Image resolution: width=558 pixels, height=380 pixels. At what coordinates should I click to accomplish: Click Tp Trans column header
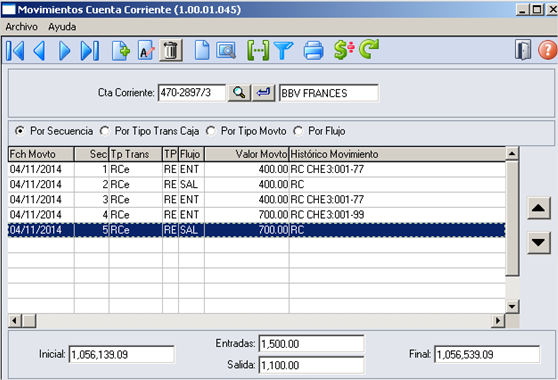point(136,154)
